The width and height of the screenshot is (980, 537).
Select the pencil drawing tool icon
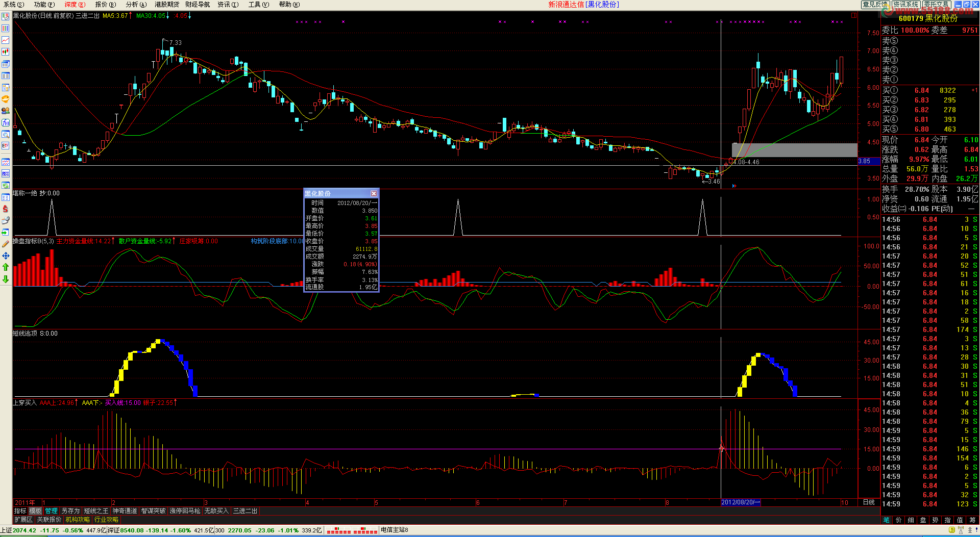(5, 244)
